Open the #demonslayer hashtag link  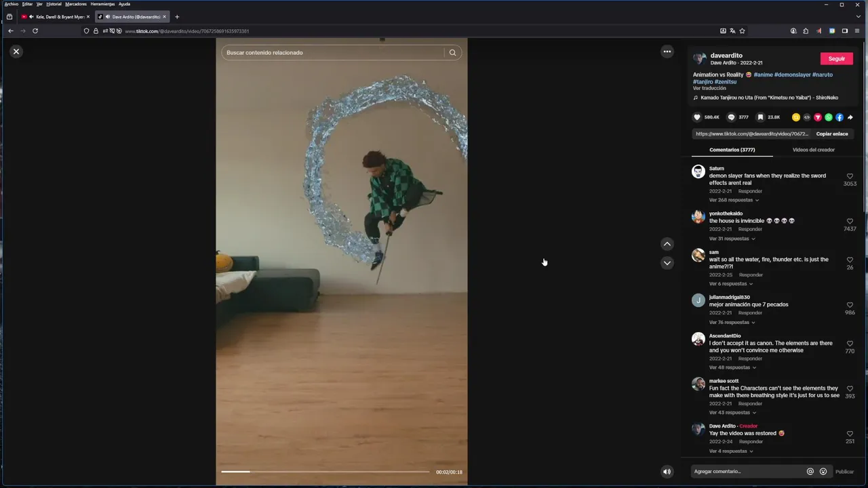pos(793,75)
